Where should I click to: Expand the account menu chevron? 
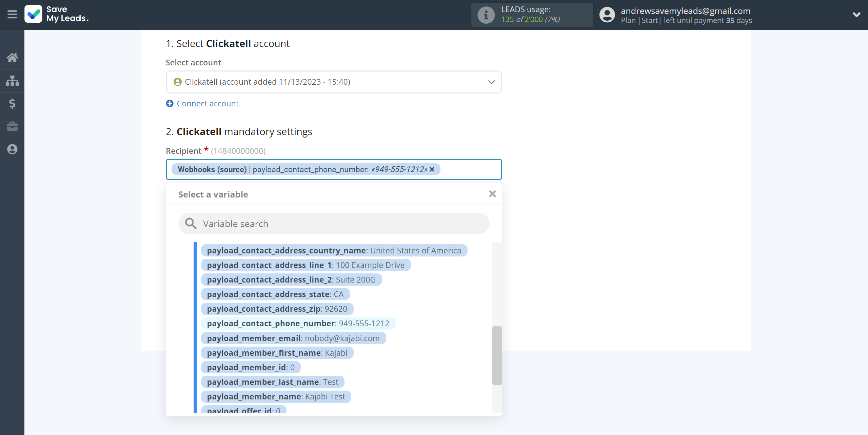856,15
